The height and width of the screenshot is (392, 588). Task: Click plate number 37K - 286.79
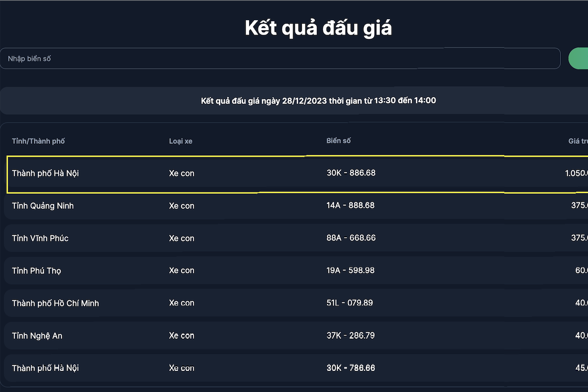(350, 335)
